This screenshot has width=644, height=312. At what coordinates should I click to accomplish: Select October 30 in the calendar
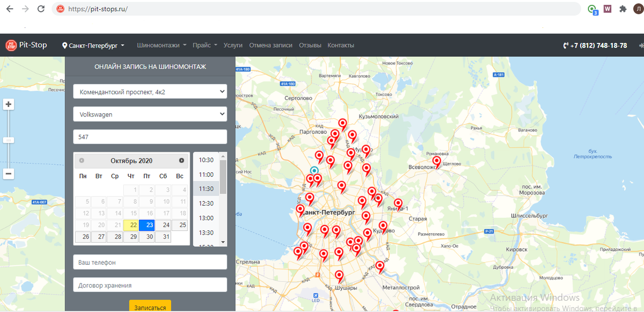pos(147,237)
